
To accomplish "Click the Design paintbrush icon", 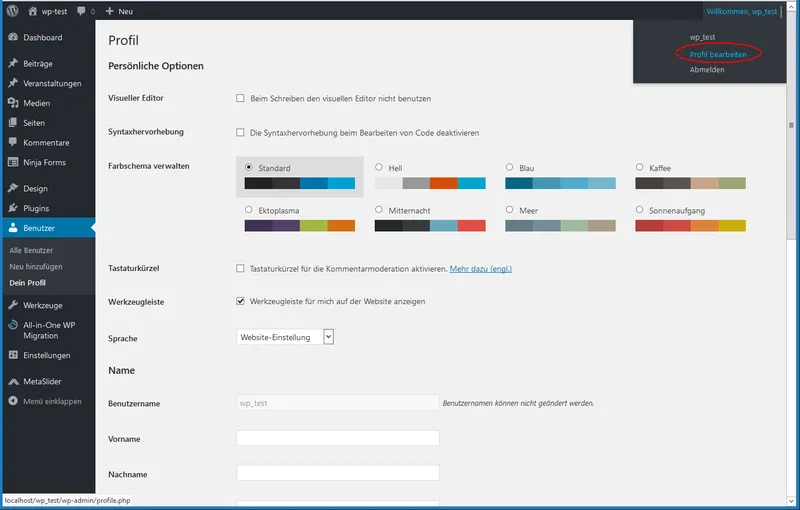I will coord(13,188).
